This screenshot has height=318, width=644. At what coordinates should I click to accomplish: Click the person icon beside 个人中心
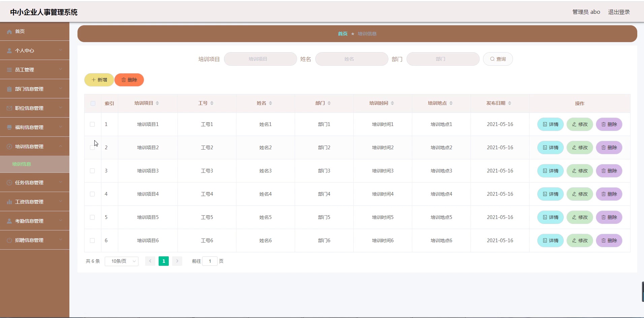tap(9, 51)
